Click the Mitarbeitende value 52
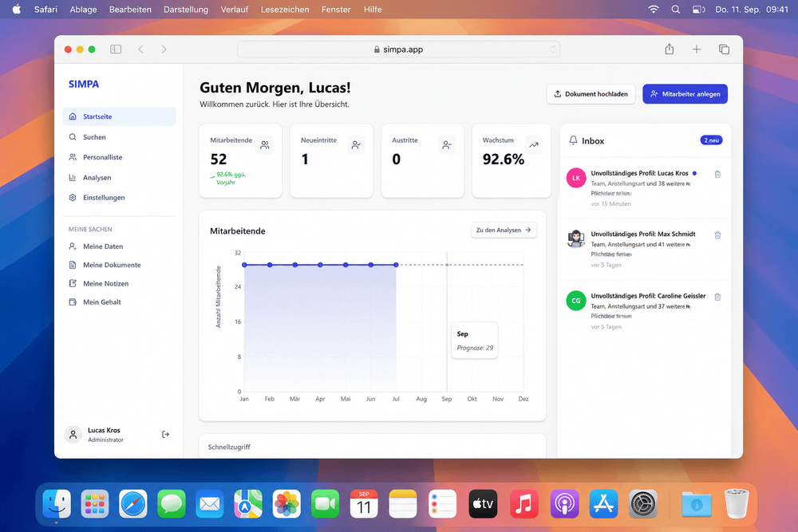The height and width of the screenshot is (532, 798). 219,160
